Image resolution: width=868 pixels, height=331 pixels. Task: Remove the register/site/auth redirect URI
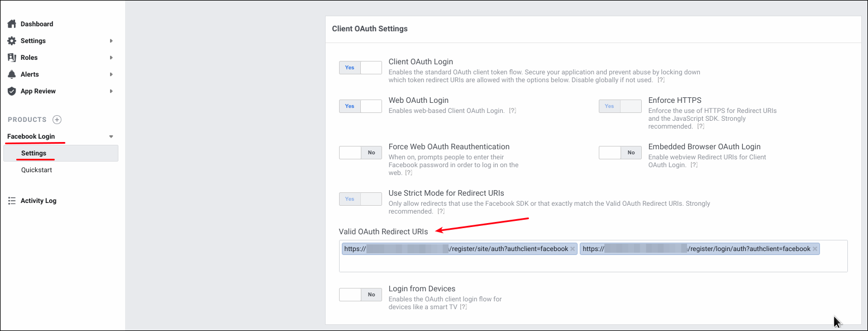[573, 249]
